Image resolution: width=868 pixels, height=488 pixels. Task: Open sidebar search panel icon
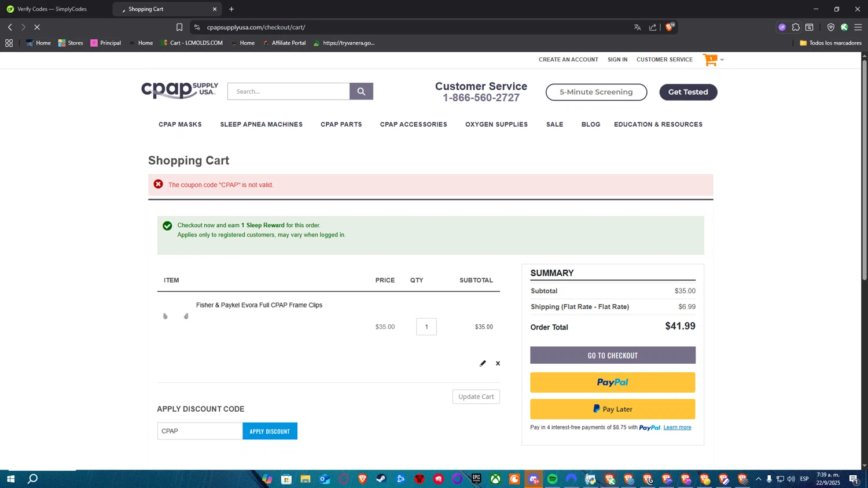[810, 27]
